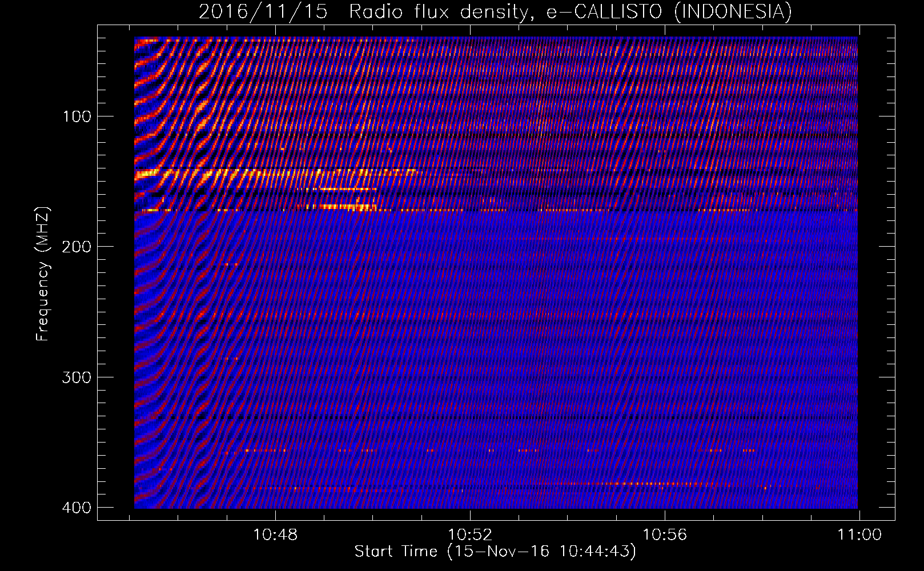Click the 'Start Time (15-Nov-16 10:44:43)' label
Screen dimensions: 924x571
[x=495, y=552]
